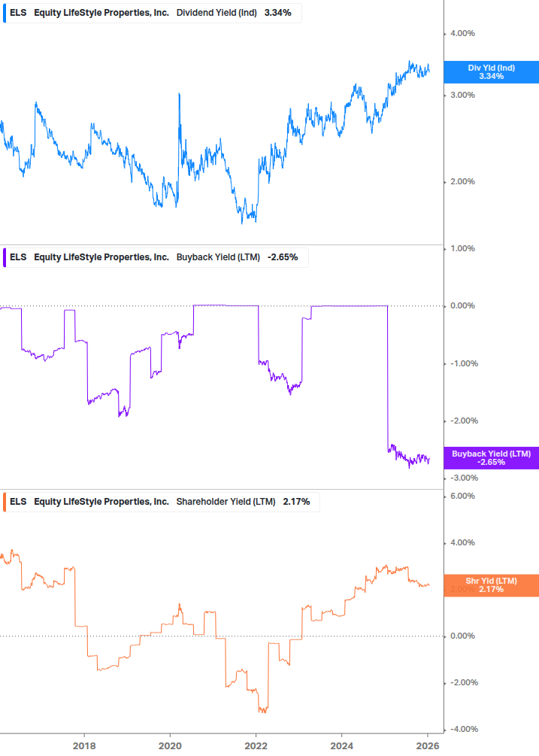Click the ELS ticker in the Dividend Yield legend
Screen dimensions: 539x756
point(18,13)
